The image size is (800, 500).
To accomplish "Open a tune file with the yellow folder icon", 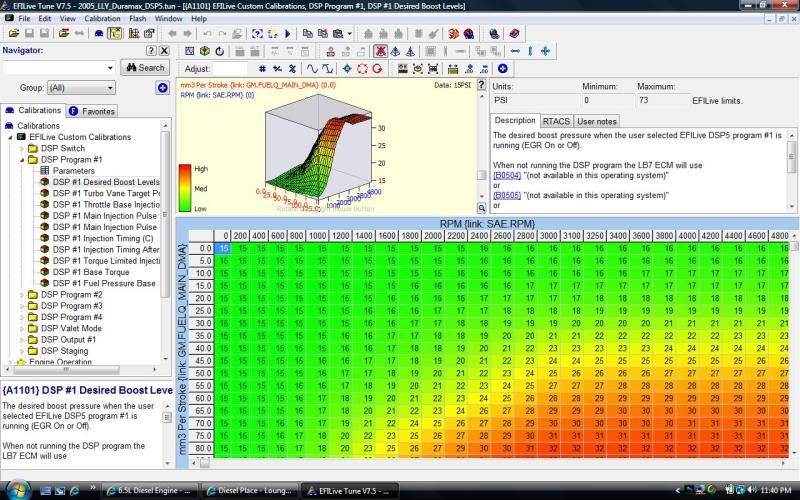I will click(x=14, y=34).
